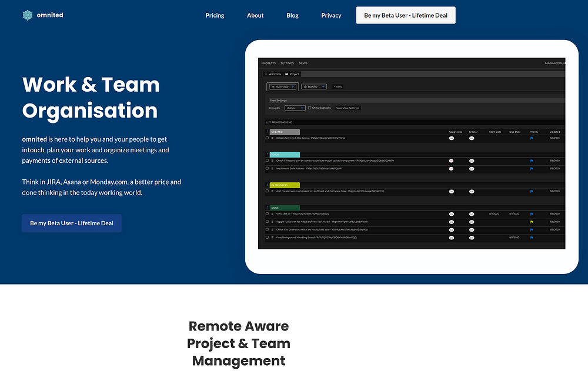Check the Check File Extension task checkbox
The height and width of the screenshot is (371, 588).
[268, 229]
